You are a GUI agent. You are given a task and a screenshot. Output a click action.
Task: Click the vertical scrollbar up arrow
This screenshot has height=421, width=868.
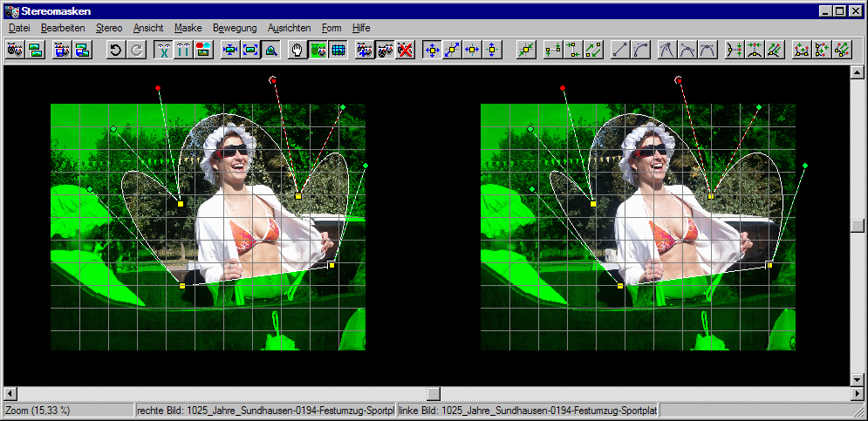(857, 72)
